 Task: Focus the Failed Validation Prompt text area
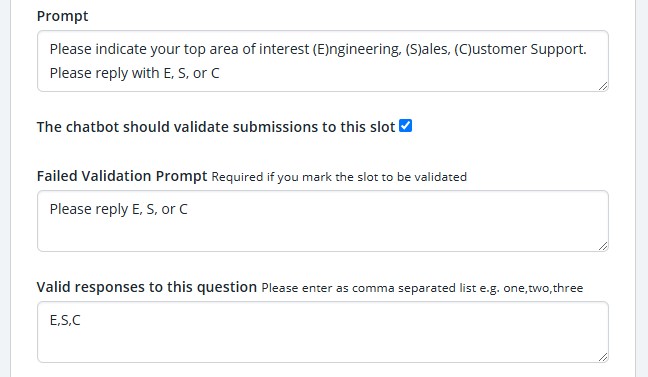click(323, 221)
